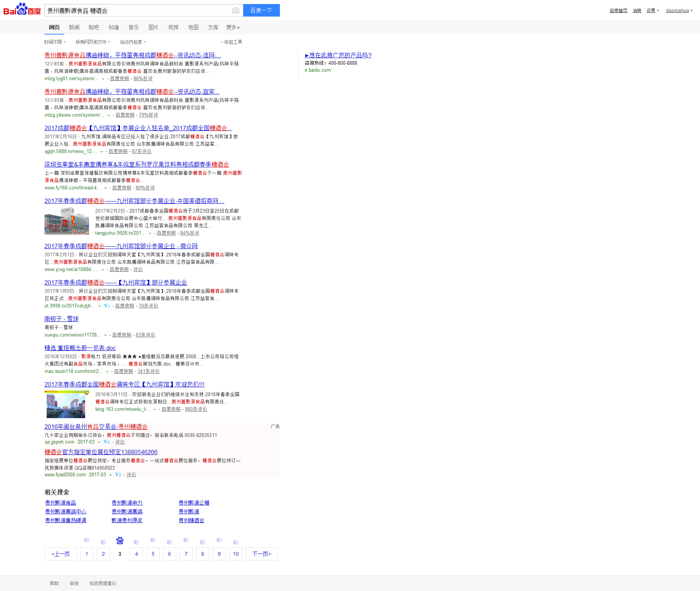Go to results page 1
700x591 pixels.
pyautogui.click(x=87, y=554)
